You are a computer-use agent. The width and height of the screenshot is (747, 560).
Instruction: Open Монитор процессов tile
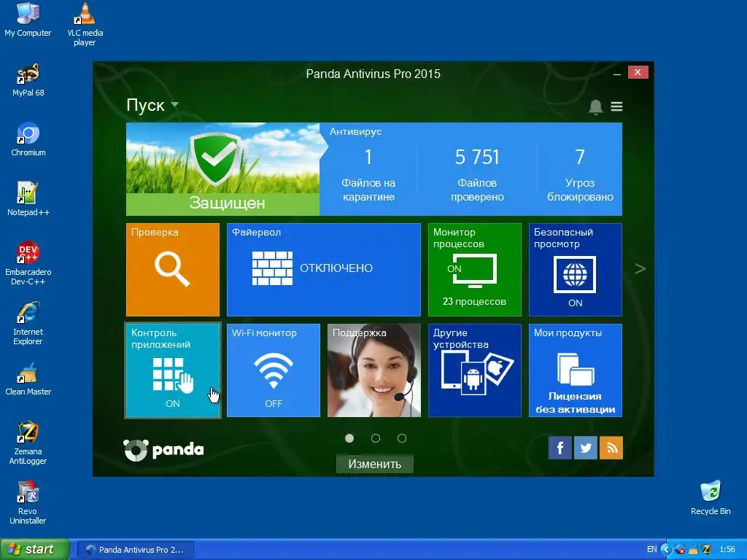474,270
